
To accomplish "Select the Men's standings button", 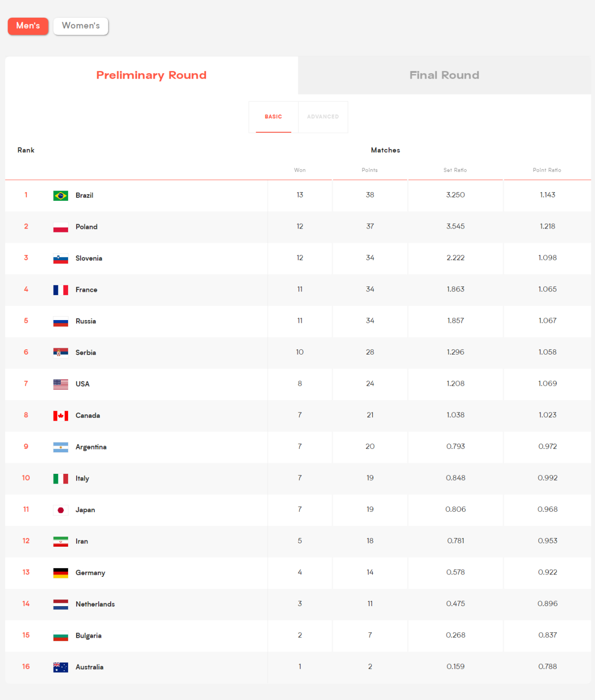I will point(28,26).
